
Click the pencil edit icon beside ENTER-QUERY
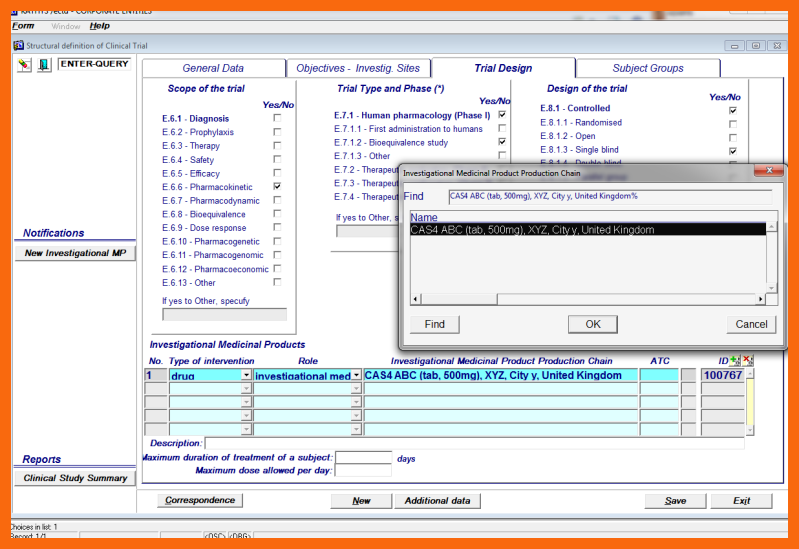pyautogui.click(x=24, y=65)
